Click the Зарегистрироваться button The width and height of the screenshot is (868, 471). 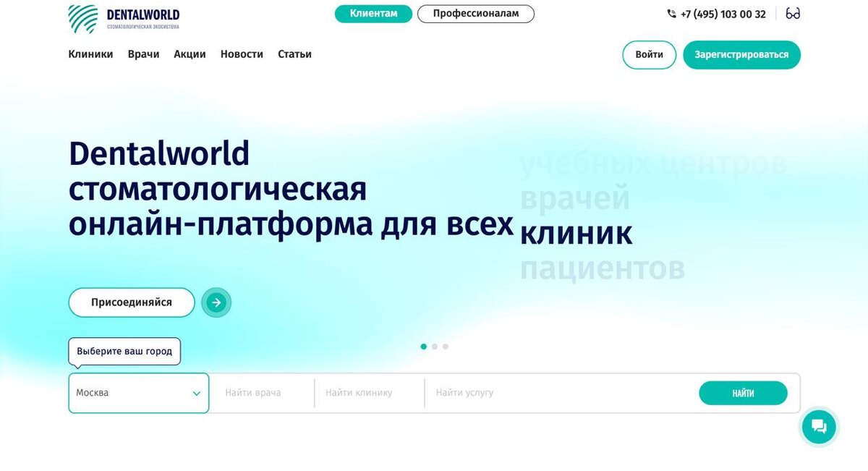741,55
